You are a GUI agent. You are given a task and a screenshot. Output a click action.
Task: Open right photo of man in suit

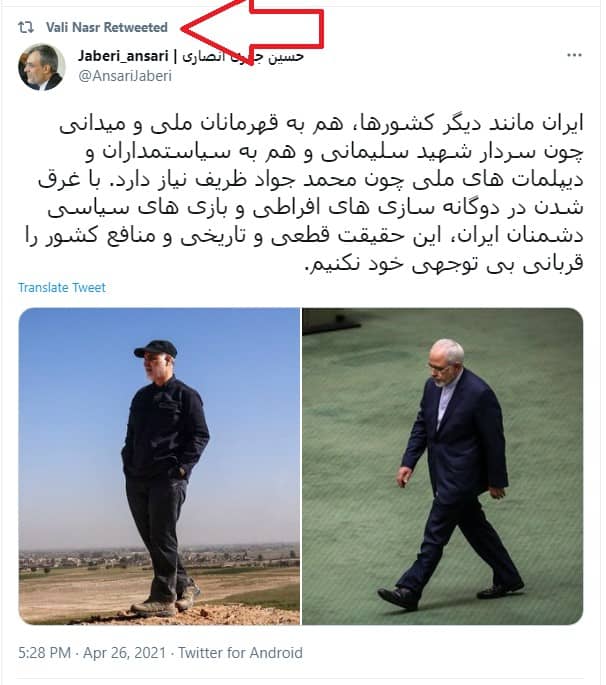coord(443,466)
